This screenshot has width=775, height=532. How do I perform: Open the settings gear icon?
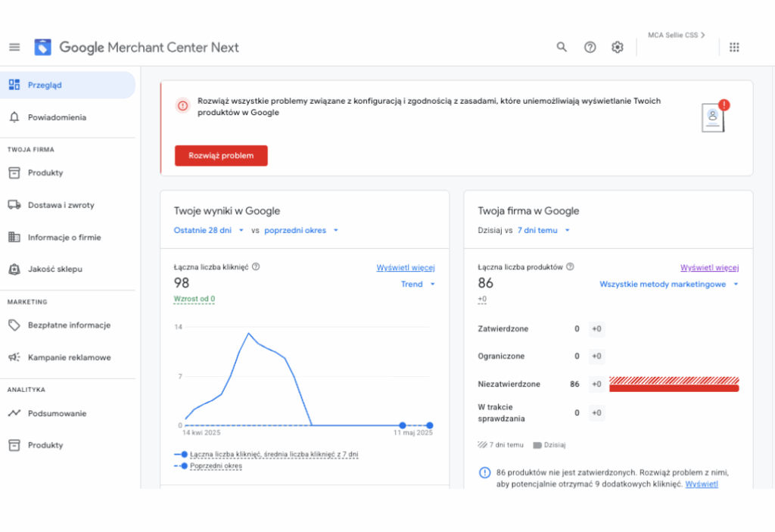click(x=618, y=47)
